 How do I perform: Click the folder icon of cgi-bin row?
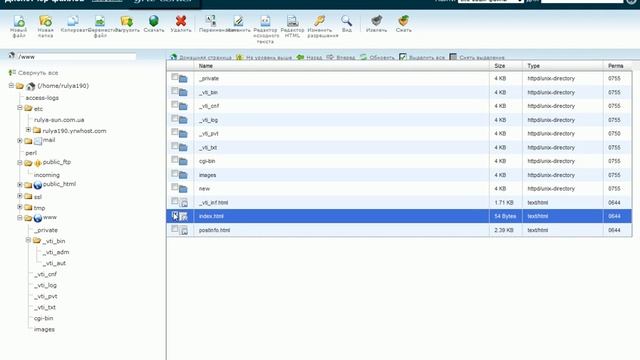pyautogui.click(x=183, y=162)
